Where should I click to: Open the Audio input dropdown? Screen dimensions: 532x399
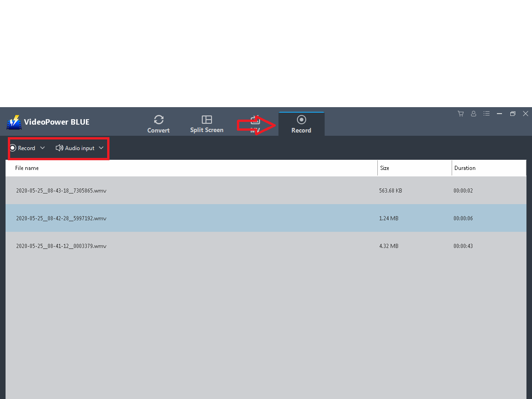point(101,148)
